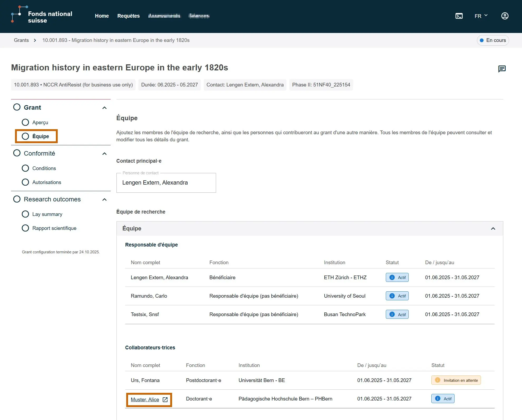Click the Urs, Fontana row name
Image resolution: width=522 pixels, height=420 pixels.
(145, 380)
